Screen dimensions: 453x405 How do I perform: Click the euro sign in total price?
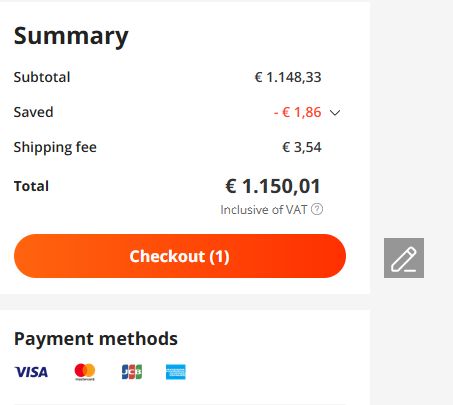231,186
